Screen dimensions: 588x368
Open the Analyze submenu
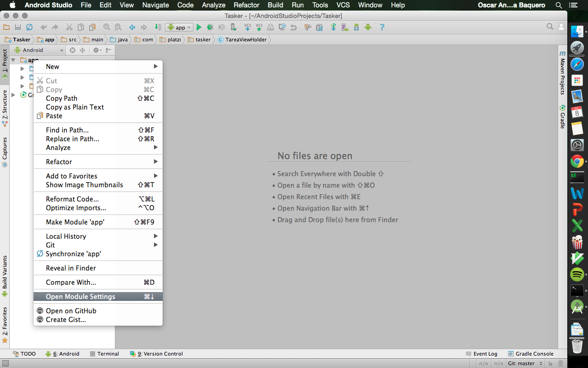tap(98, 148)
